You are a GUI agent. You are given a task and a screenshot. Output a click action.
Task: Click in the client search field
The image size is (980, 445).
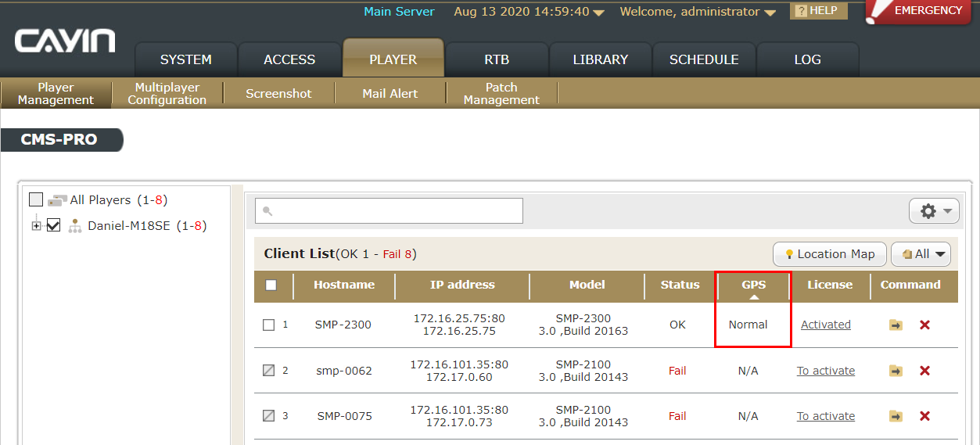tap(389, 211)
